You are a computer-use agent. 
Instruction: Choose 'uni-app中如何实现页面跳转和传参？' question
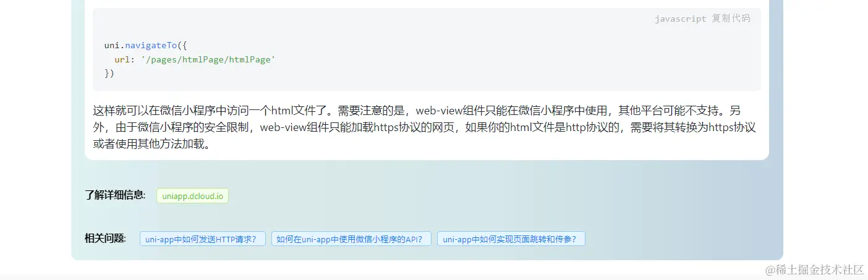click(511, 239)
